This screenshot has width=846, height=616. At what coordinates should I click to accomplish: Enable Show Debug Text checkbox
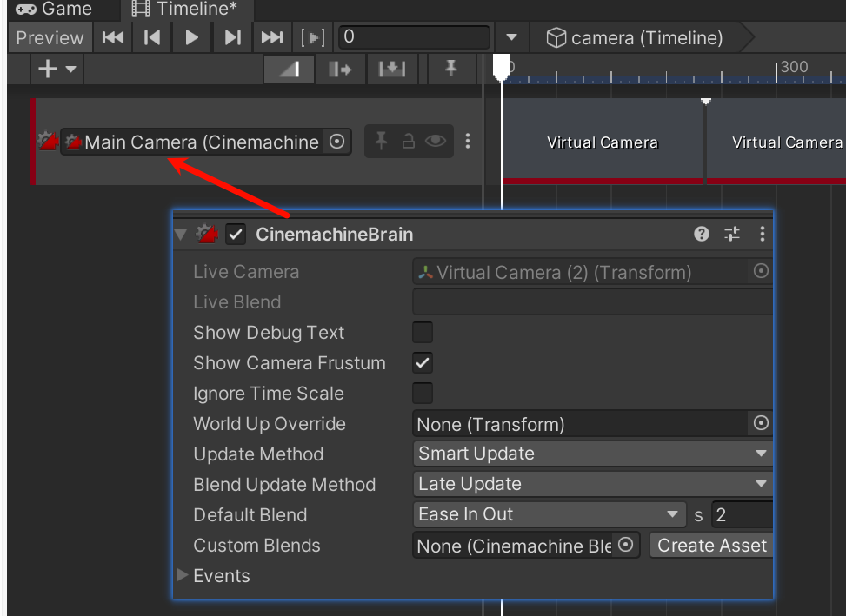(x=423, y=333)
